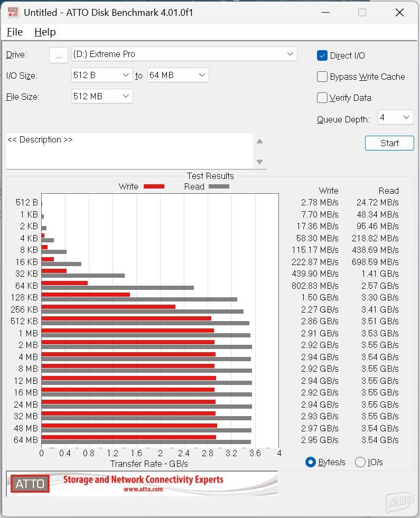Open the maximum I/O Size dropdown showing 64 MB

click(x=178, y=76)
